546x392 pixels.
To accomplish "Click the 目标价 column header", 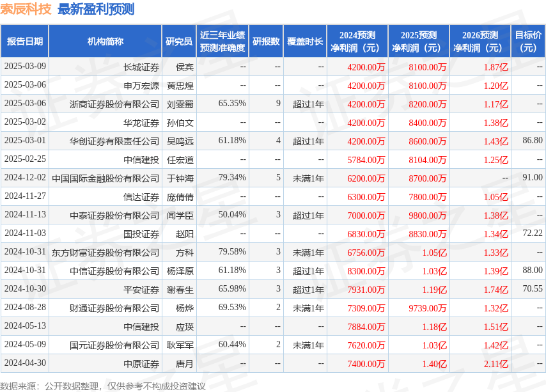I will click(x=528, y=42).
